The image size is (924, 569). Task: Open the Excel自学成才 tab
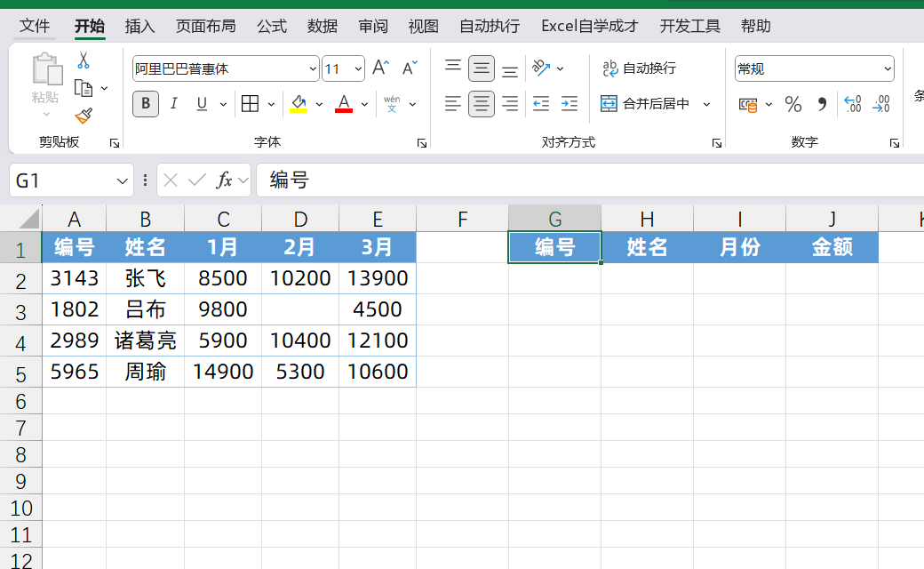tap(589, 26)
